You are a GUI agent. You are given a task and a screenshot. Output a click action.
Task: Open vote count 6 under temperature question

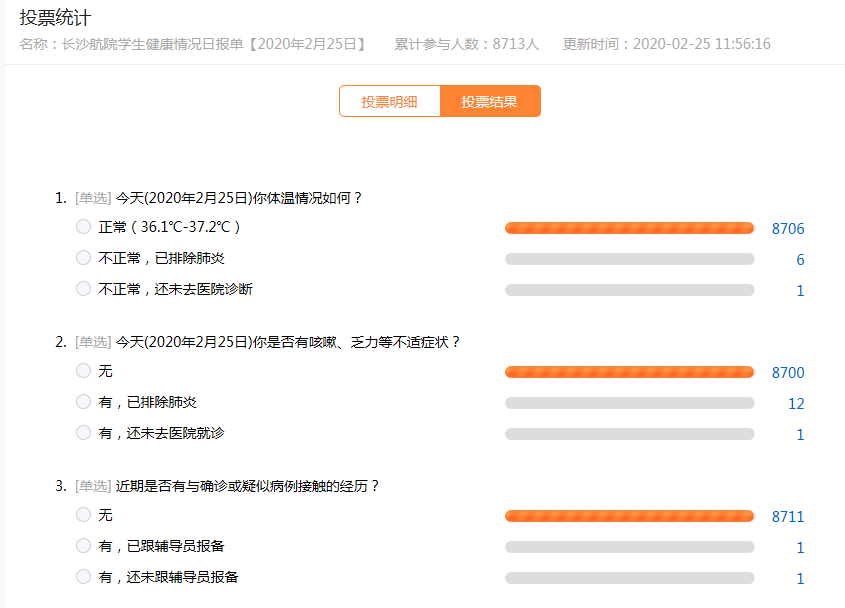(800, 260)
